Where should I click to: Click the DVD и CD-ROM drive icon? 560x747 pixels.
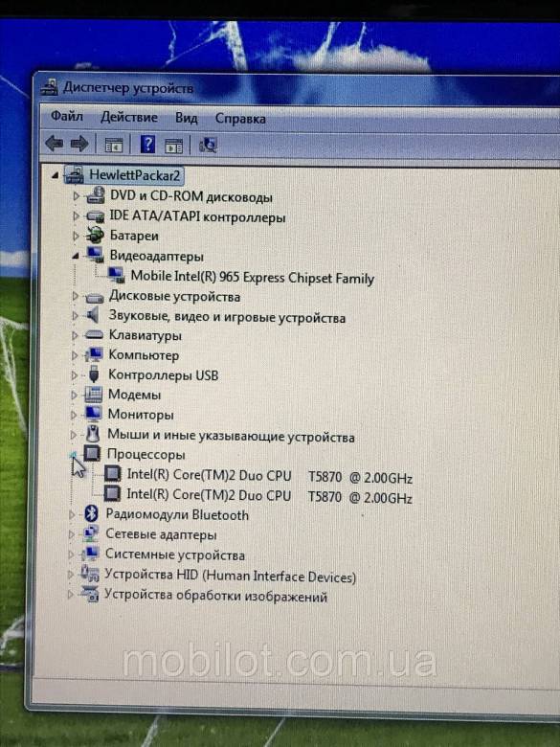(x=96, y=195)
